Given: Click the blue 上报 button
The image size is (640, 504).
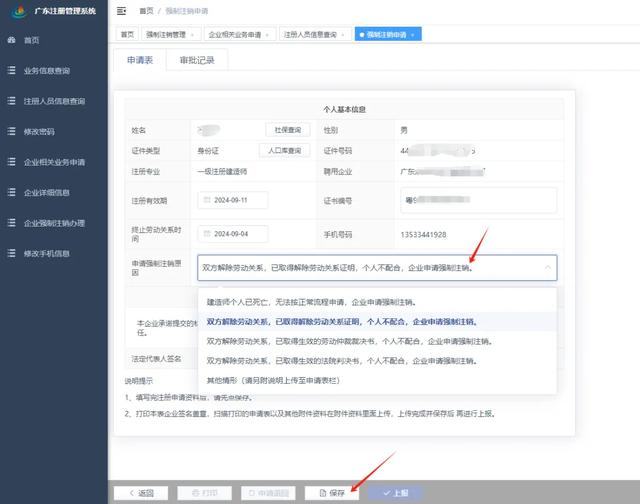Looking at the screenshot, I should point(395,493).
